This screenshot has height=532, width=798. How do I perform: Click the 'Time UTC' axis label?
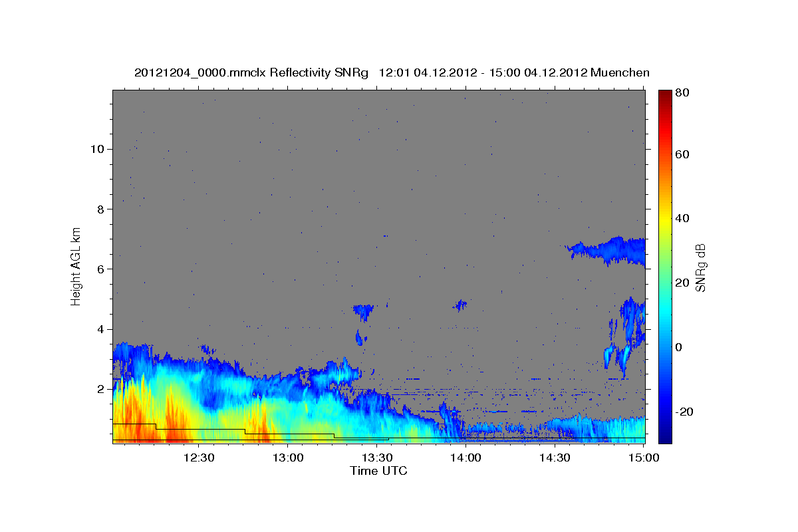pos(378,471)
